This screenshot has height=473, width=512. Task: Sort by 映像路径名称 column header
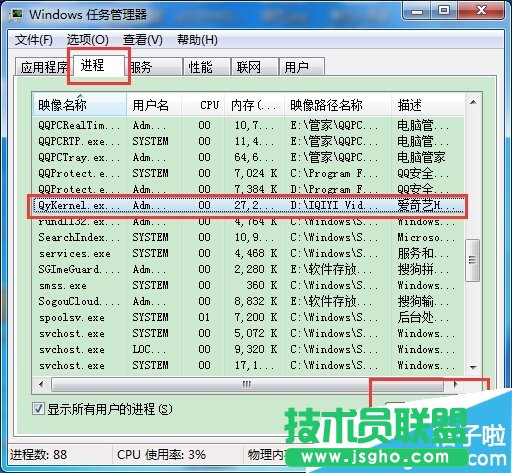pos(338,105)
